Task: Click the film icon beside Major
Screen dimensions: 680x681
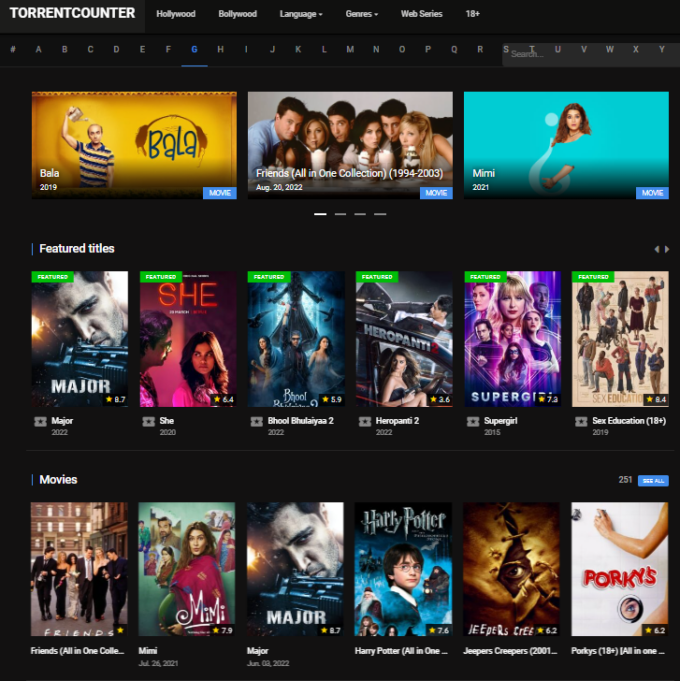Action: (40, 421)
